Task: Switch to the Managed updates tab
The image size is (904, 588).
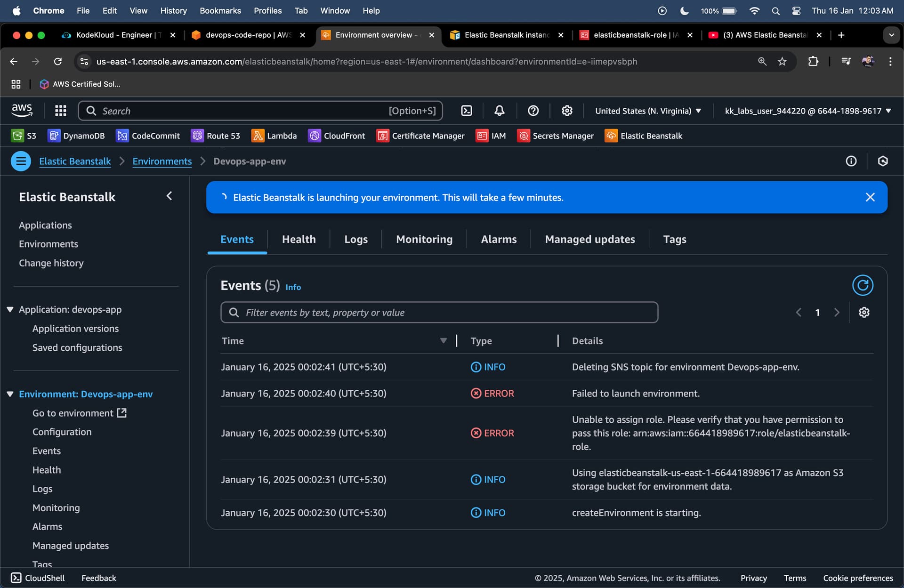Action: (589, 239)
